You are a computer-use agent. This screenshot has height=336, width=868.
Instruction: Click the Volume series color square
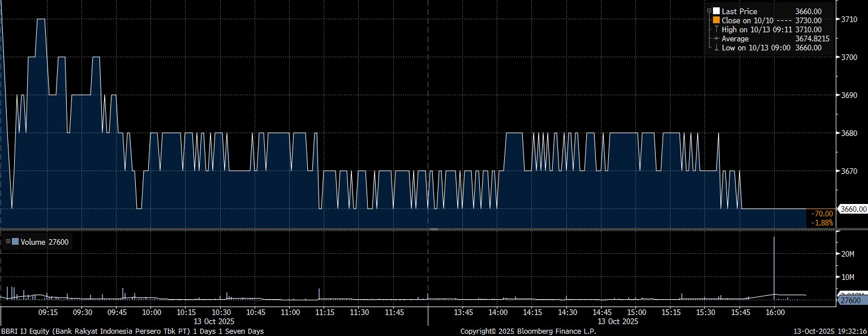[15, 242]
